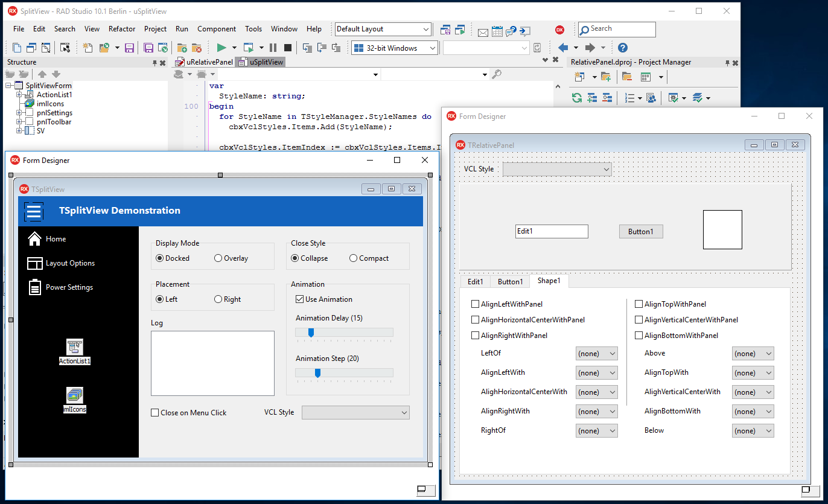Click the Layout Options window icon
Viewport: 828px width, 504px height.
point(34,263)
